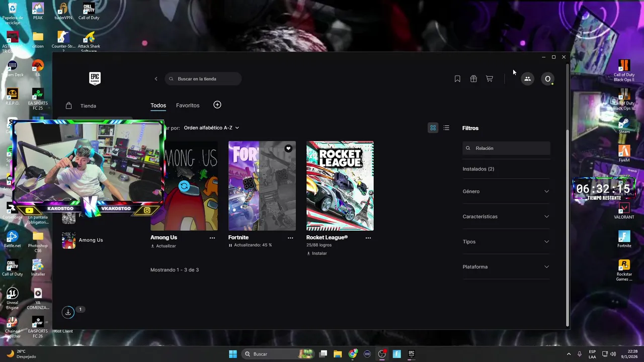Open the Fortnite desktop shortcut on the right
The width and height of the screenshot is (644, 362).
[x=624, y=239]
